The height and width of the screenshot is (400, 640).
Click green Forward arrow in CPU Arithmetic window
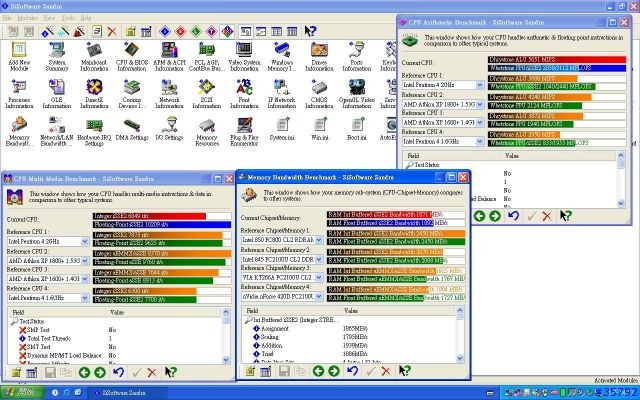coord(495,216)
